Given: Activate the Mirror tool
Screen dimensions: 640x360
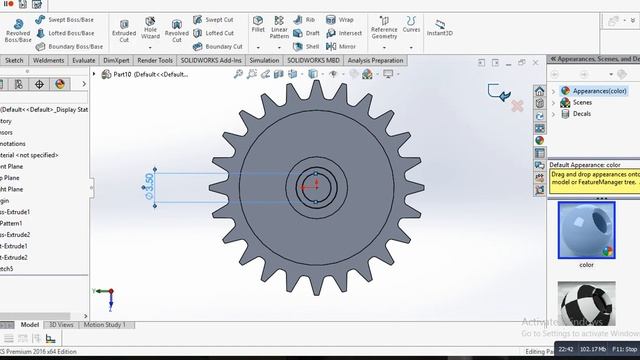Looking at the screenshot, I should [x=341, y=47].
